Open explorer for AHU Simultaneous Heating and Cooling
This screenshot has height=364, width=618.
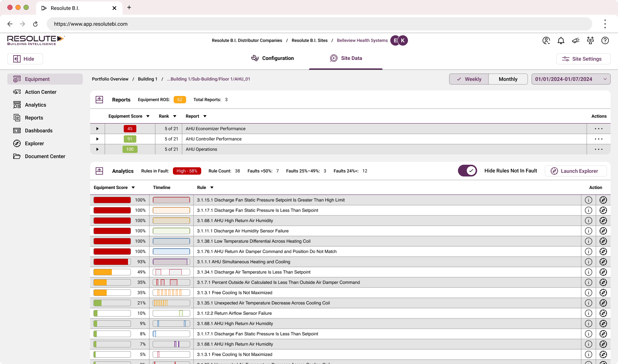(x=603, y=262)
